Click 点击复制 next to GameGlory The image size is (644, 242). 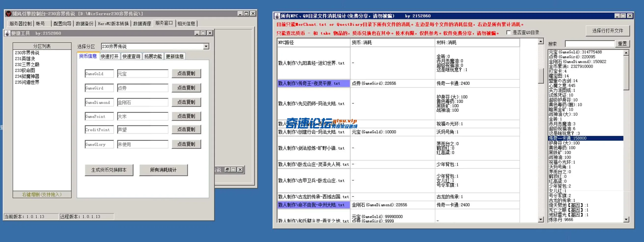click(x=186, y=144)
